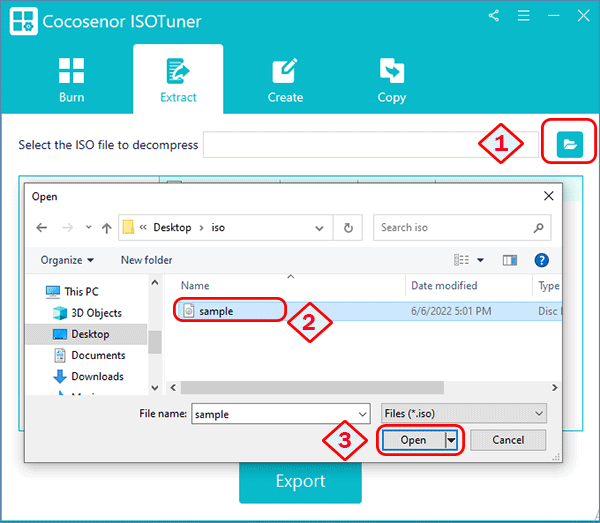Sort by the Type column header
This screenshot has height=523, width=600.
[x=549, y=285]
